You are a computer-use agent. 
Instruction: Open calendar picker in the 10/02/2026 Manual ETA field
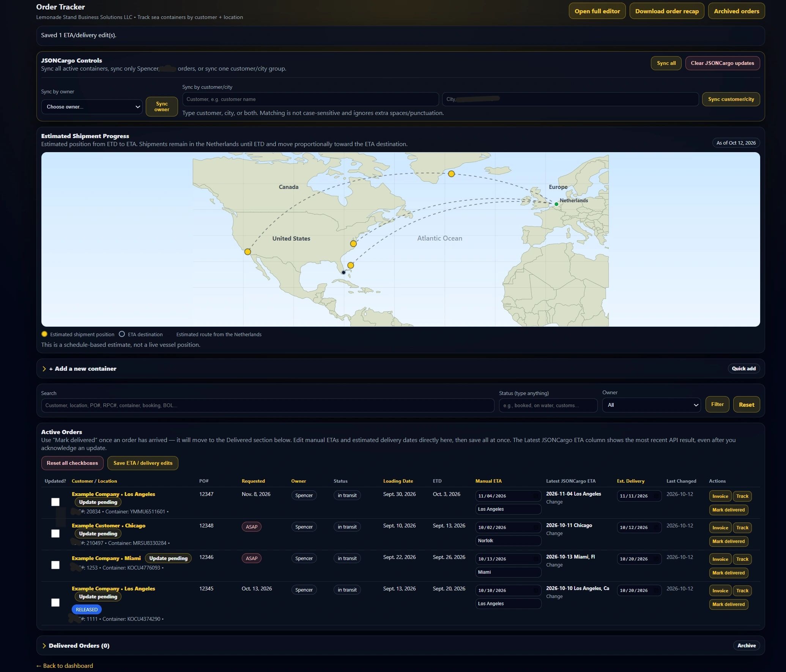pos(536,527)
